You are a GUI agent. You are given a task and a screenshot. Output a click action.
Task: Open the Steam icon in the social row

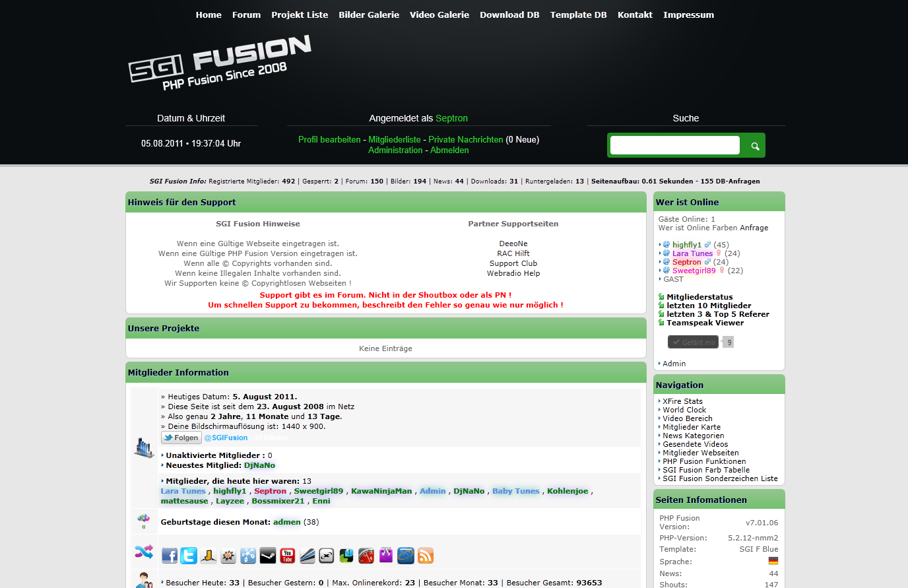pyautogui.click(x=267, y=556)
